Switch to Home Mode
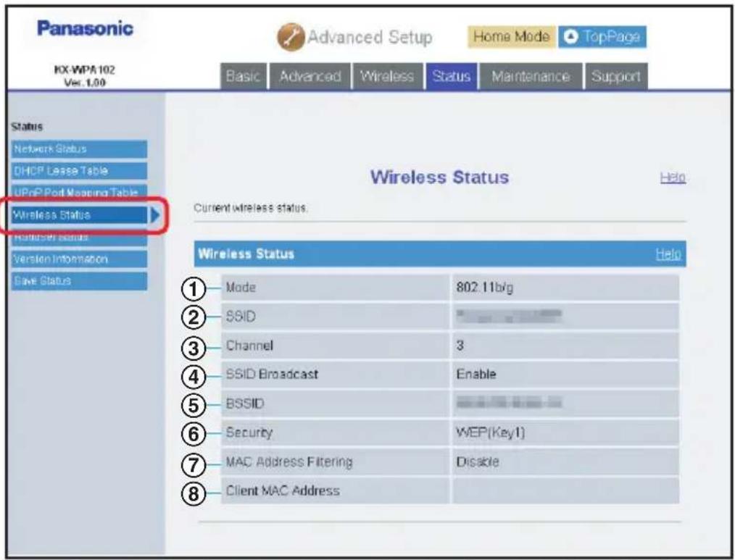The image size is (735, 560). click(x=512, y=36)
